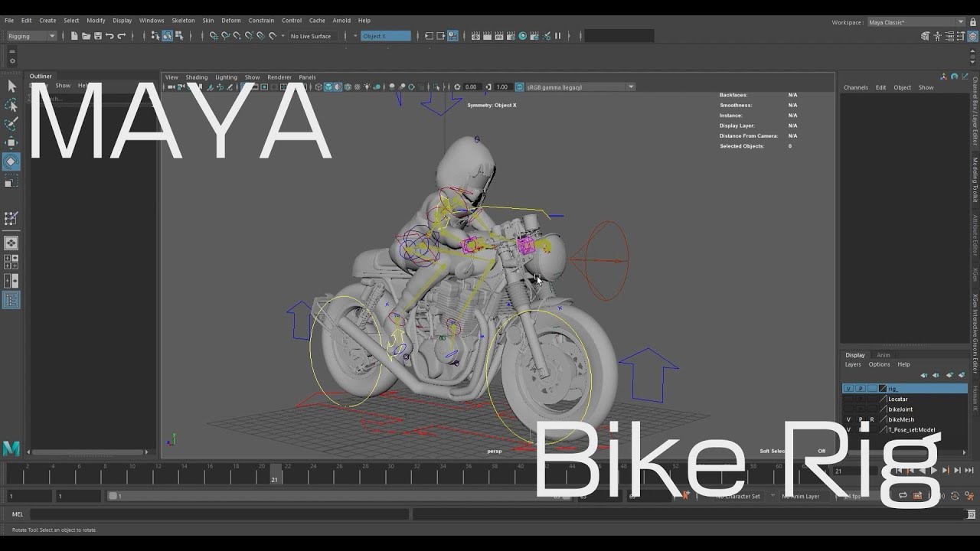Open No Character Set dropdown
Viewport: 980px width, 551px height.
[x=738, y=496]
